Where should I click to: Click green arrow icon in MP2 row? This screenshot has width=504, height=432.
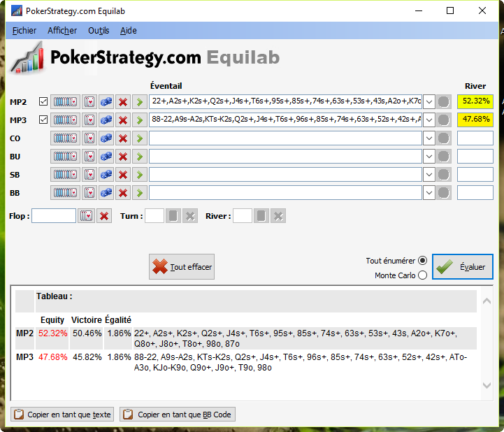click(x=140, y=102)
